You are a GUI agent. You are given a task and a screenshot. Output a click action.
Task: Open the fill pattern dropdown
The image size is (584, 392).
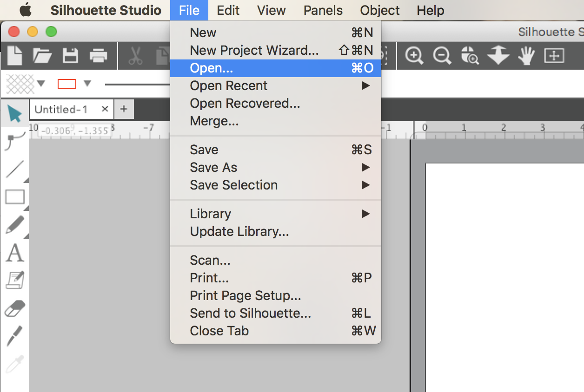(x=41, y=84)
